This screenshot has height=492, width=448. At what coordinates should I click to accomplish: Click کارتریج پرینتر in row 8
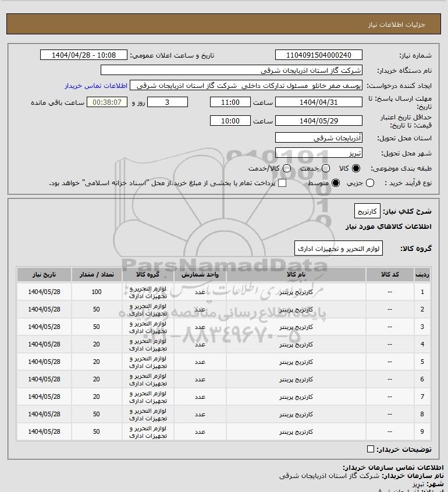[296, 415]
